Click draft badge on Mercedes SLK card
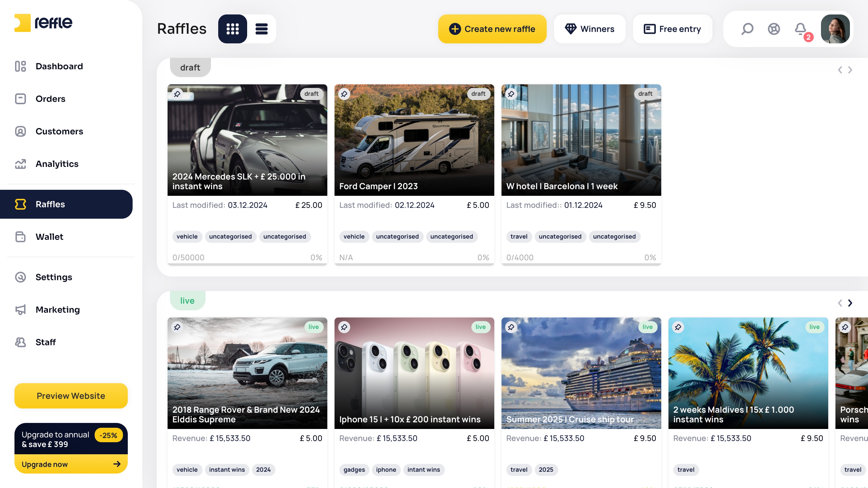 point(311,94)
